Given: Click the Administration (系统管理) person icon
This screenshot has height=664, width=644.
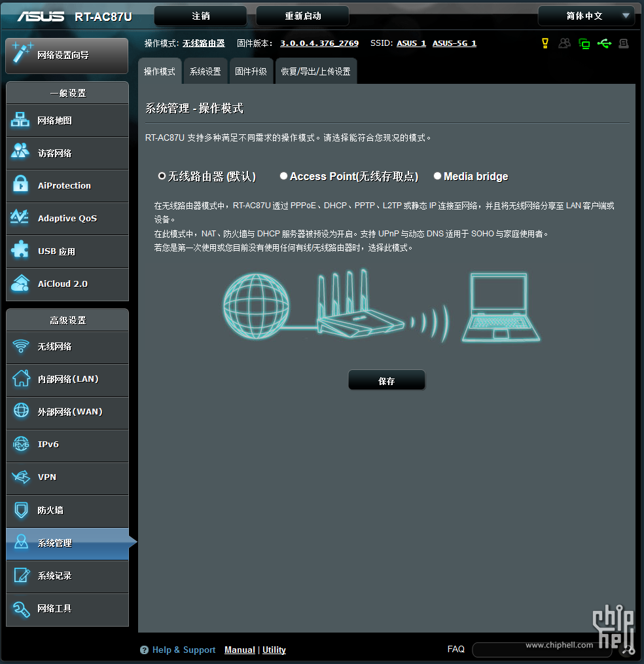Looking at the screenshot, I should coord(21,542).
